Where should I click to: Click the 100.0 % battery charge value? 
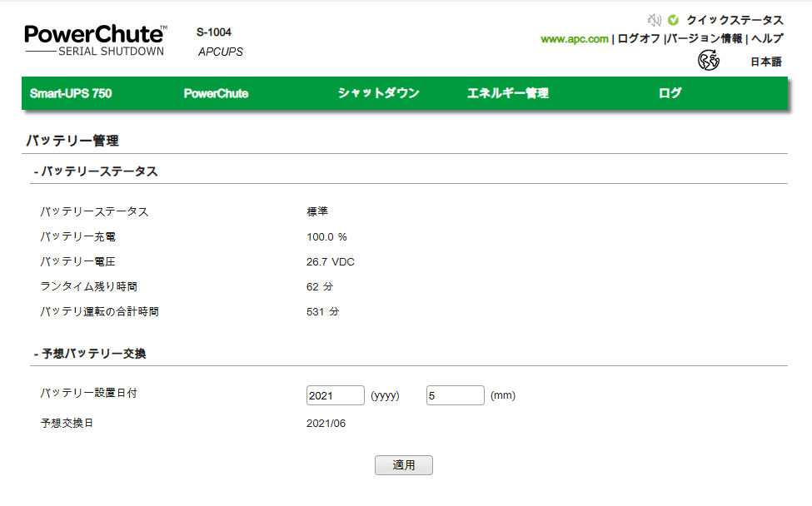(x=326, y=237)
